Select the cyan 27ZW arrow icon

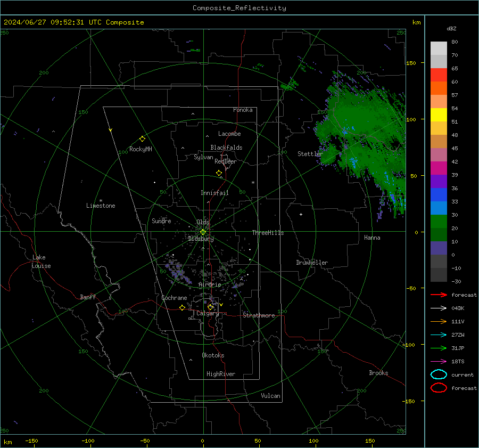pos(439,335)
